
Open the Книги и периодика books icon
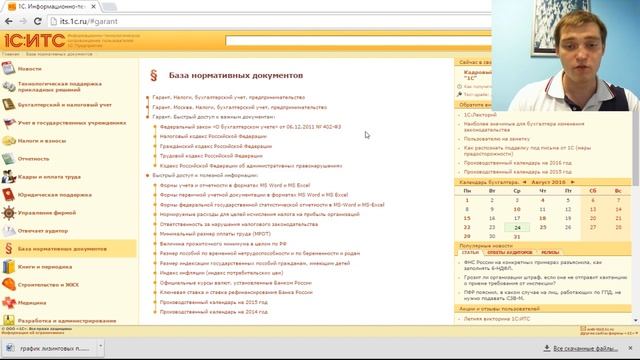pyautogui.click(x=8, y=267)
